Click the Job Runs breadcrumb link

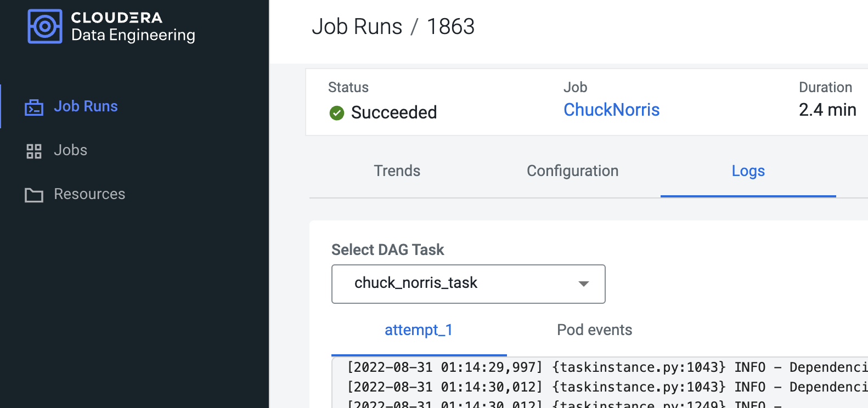(x=357, y=27)
